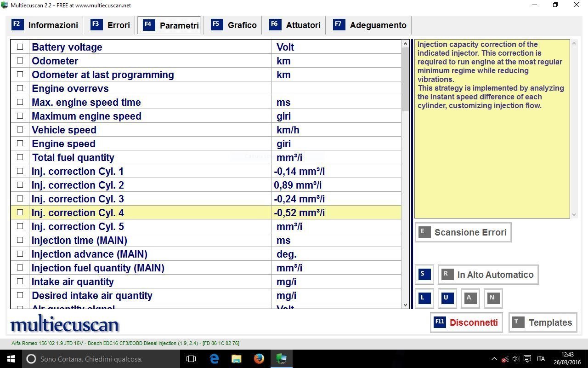Tick the Intake air quantity checkbox
Screen dimensions: 588x368
coord(20,281)
